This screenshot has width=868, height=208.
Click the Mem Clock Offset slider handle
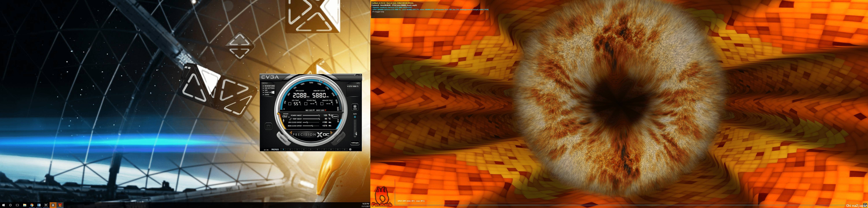312,126
